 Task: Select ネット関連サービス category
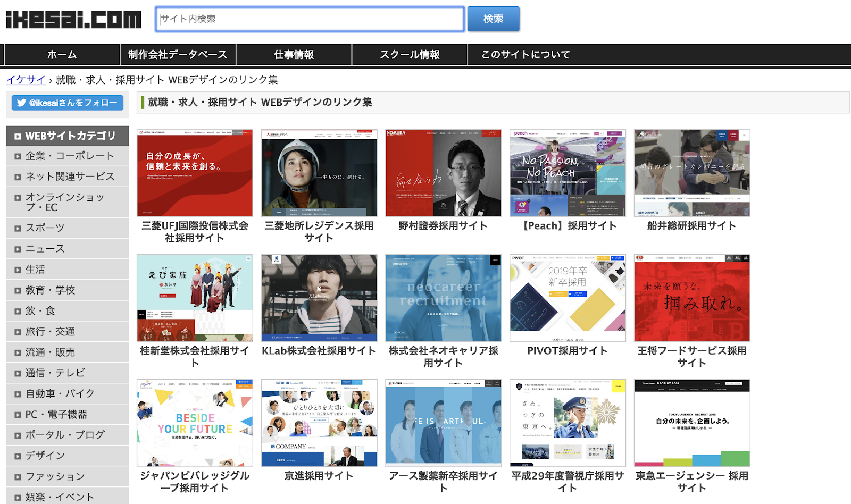click(68, 177)
